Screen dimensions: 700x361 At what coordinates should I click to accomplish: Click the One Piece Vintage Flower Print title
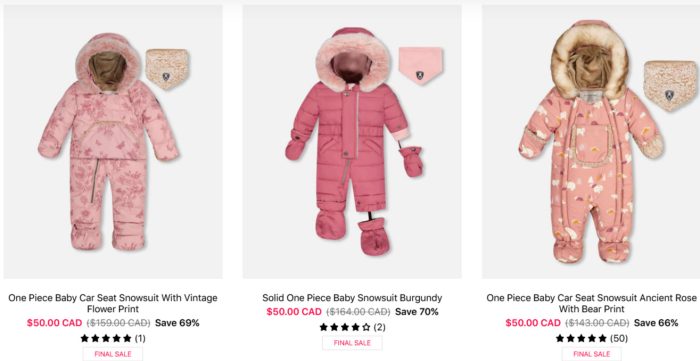tap(113, 303)
